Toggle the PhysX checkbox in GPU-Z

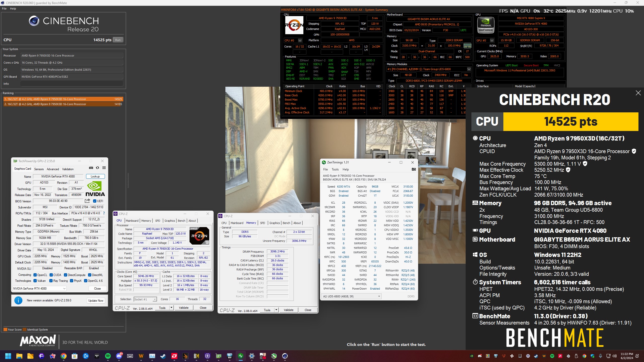point(72,281)
